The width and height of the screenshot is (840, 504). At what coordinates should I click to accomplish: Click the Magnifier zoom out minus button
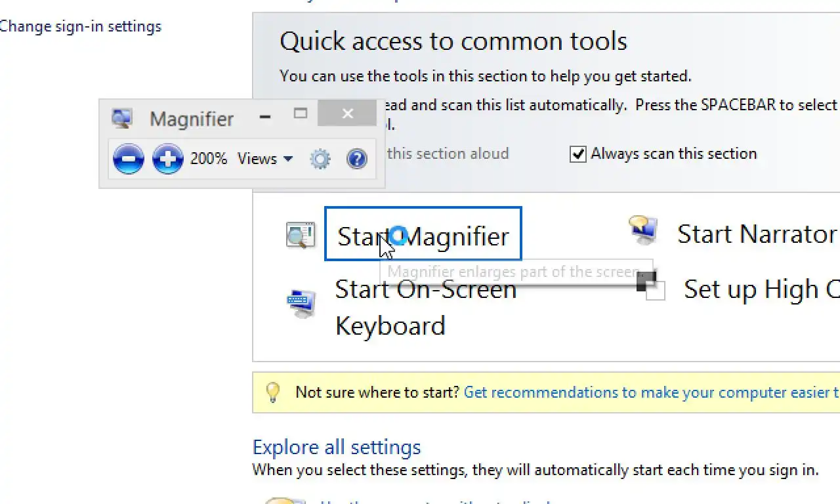(x=128, y=159)
